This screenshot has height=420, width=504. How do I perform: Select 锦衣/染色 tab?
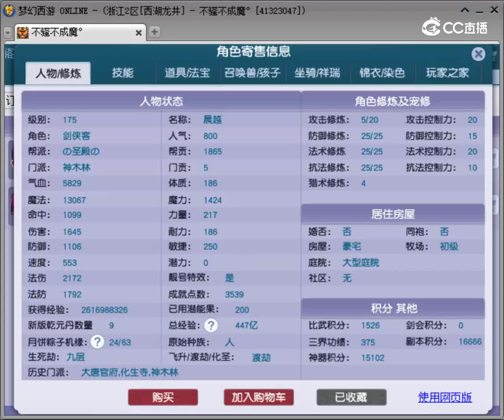382,73
